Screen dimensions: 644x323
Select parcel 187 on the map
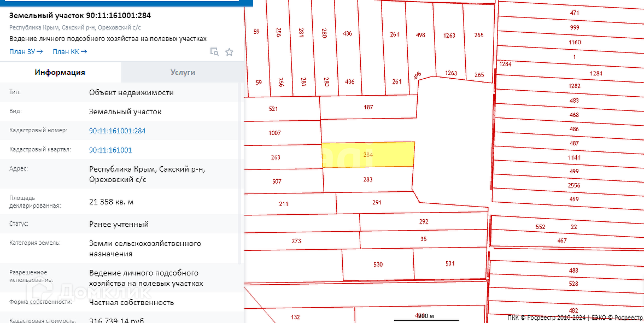tap(368, 108)
